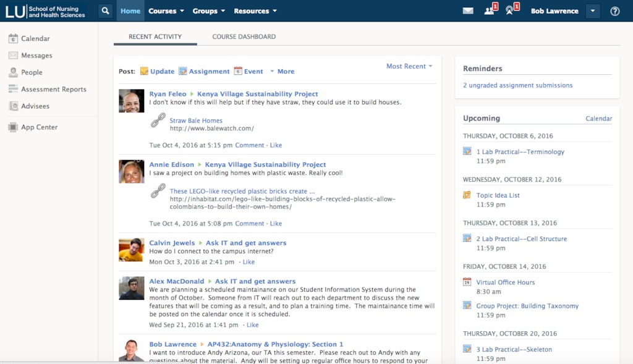The image size is (633, 364).
Task: Click Group Project: Building Taxonomy assignment icon
Action: coord(467,305)
